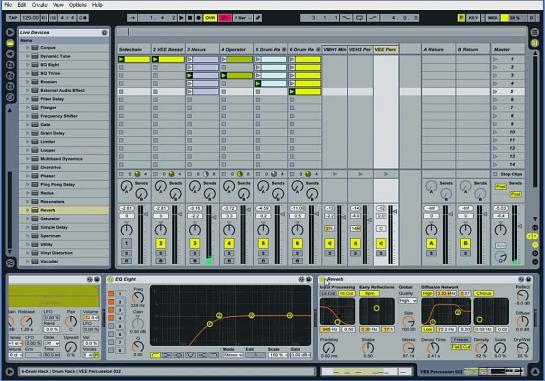Open the File menu
Image resolution: width=545 pixels, height=381 pixels.
point(8,5)
